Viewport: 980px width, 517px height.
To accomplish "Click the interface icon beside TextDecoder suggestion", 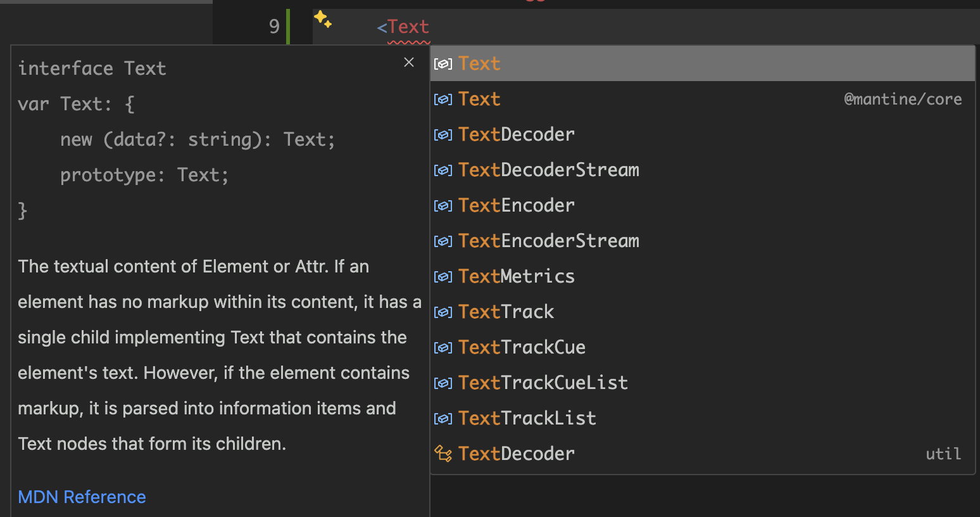I will [443, 134].
